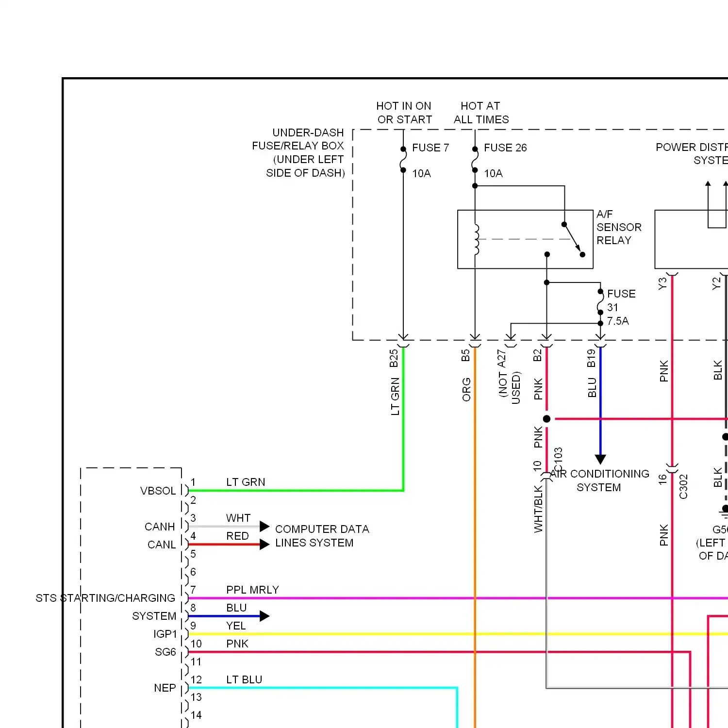The height and width of the screenshot is (728, 728).
Task: Click pin number 6 on the module connector
Action: [x=193, y=572]
